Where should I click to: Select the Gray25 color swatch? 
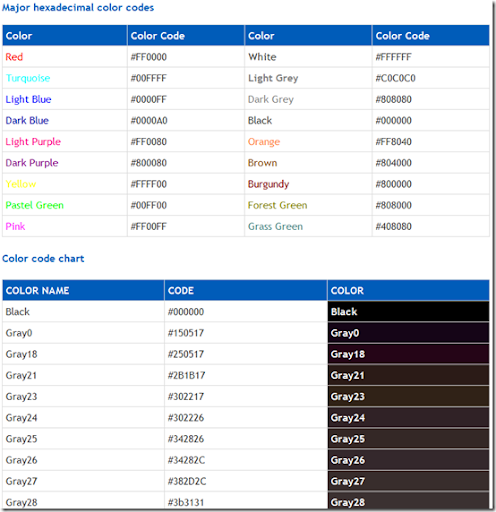pyautogui.click(x=408, y=439)
